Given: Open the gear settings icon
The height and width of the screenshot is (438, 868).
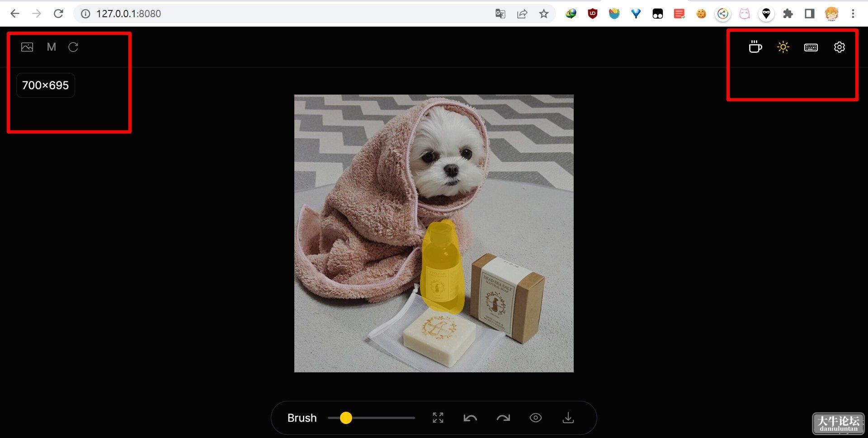Looking at the screenshot, I should tap(840, 47).
